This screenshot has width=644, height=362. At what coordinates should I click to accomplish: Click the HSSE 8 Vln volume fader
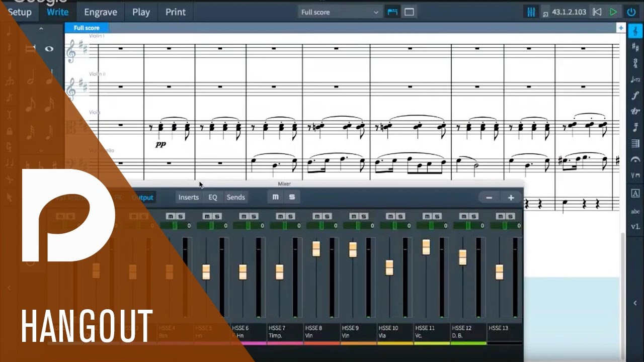coord(316,248)
